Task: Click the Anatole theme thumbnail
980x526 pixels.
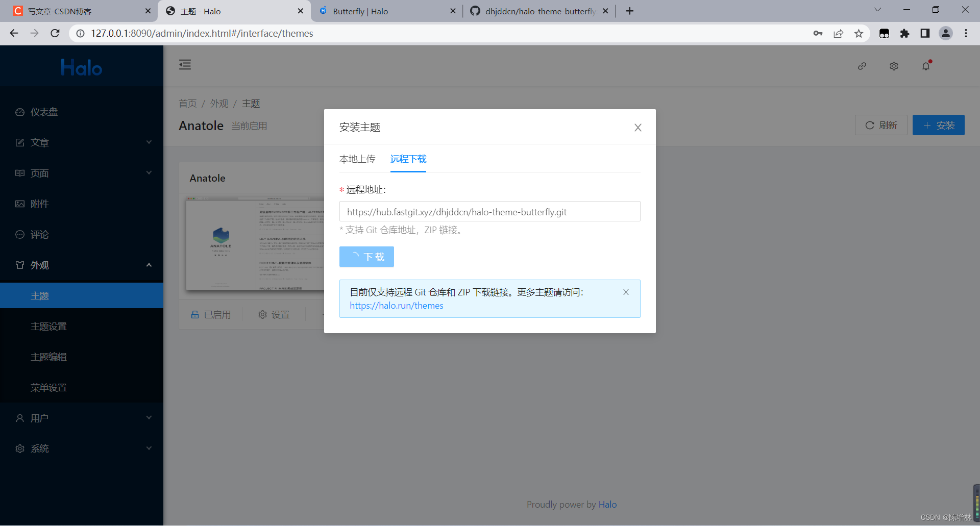Action: [x=255, y=244]
